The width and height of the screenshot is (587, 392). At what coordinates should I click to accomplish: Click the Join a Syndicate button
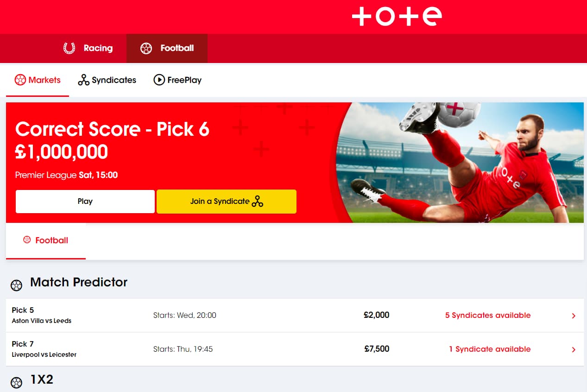pyautogui.click(x=227, y=201)
